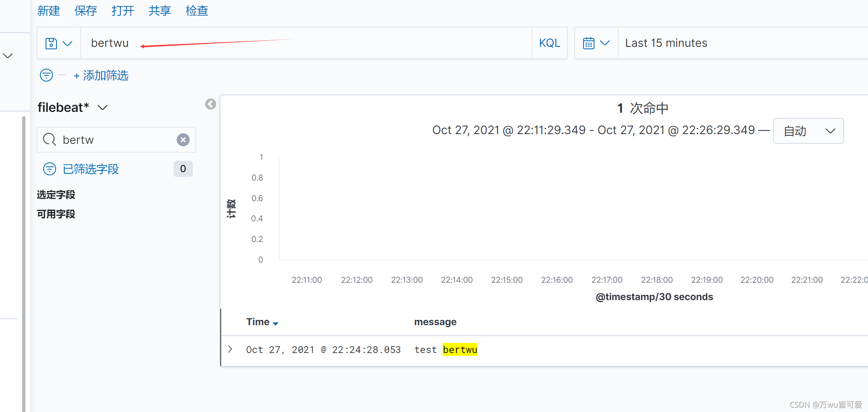Click the Time column header
The image size is (868, 412).
(x=258, y=322)
